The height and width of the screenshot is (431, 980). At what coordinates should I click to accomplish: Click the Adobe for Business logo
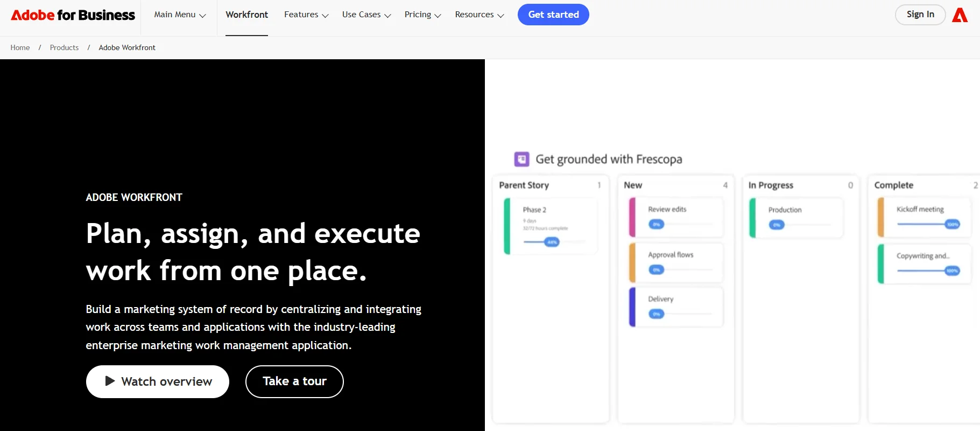(x=72, y=15)
